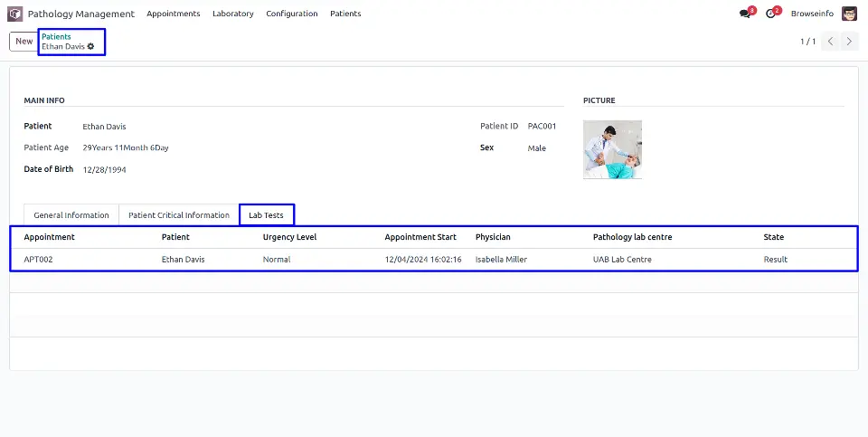Image resolution: width=868 pixels, height=437 pixels.
Task: Click the Physician column header
Action: (494, 237)
